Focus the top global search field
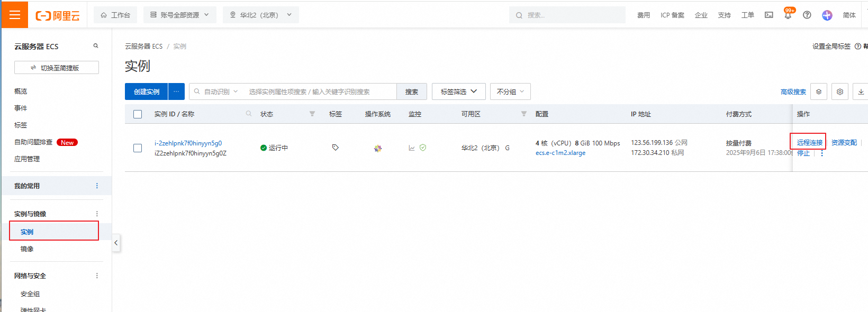This screenshot has height=312, width=868. pos(567,15)
